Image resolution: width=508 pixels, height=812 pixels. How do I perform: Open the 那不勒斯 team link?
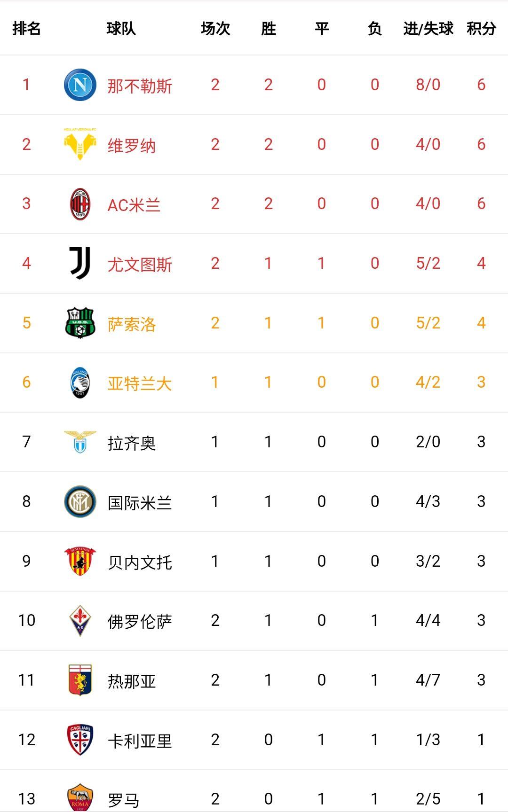point(140,86)
